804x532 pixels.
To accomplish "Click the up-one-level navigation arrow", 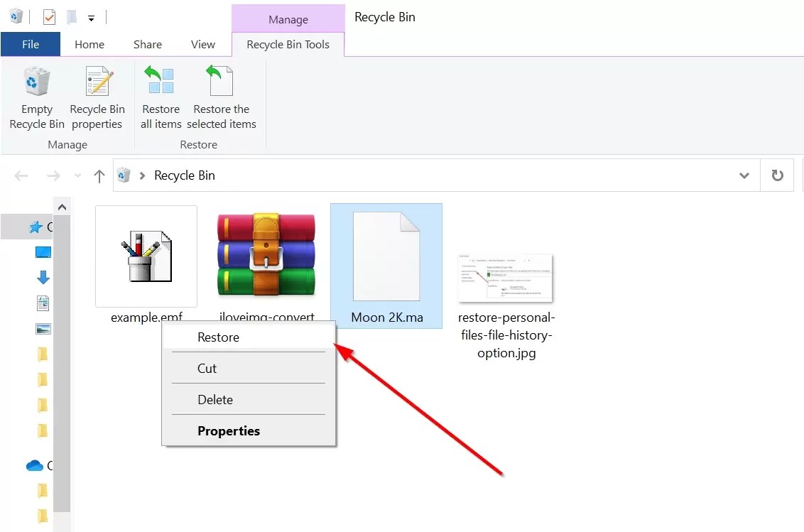I will [99, 175].
